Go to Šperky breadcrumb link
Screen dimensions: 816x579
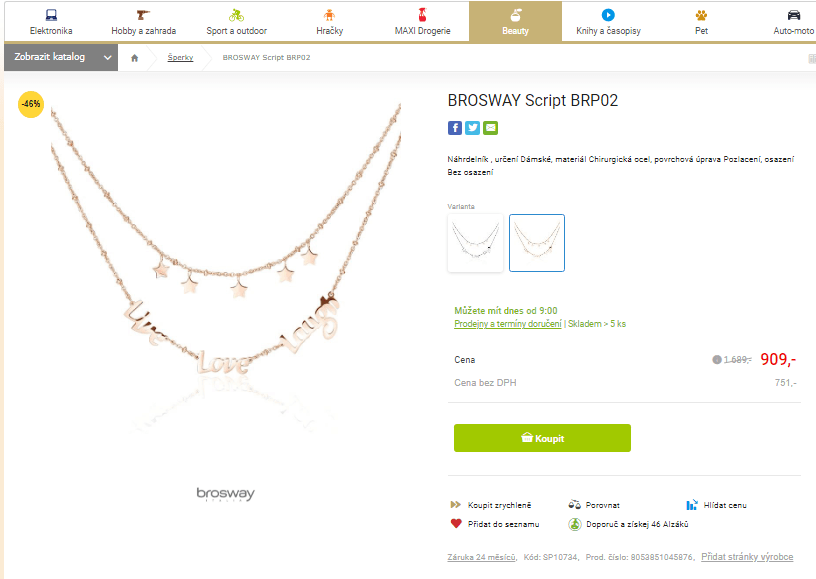click(x=180, y=57)
